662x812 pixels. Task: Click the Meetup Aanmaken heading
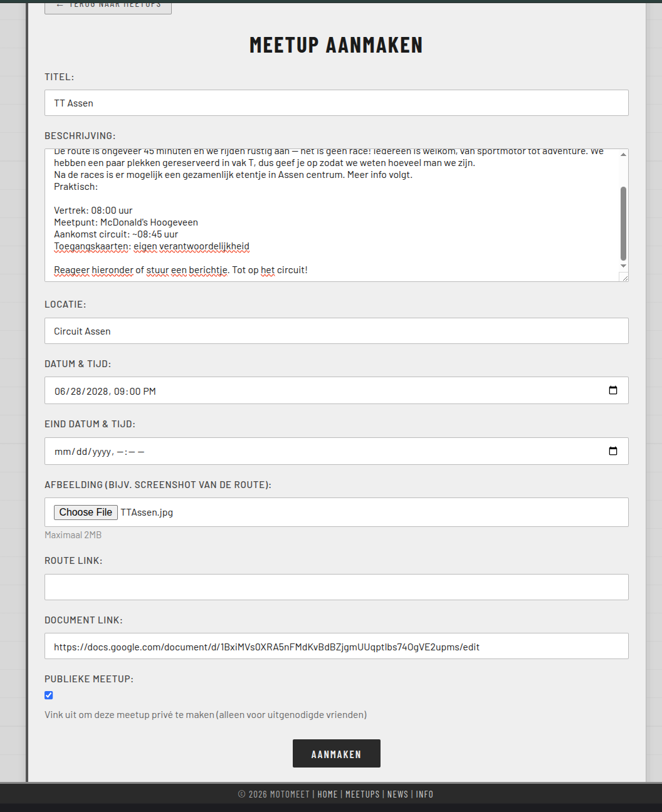click(336, 45)
